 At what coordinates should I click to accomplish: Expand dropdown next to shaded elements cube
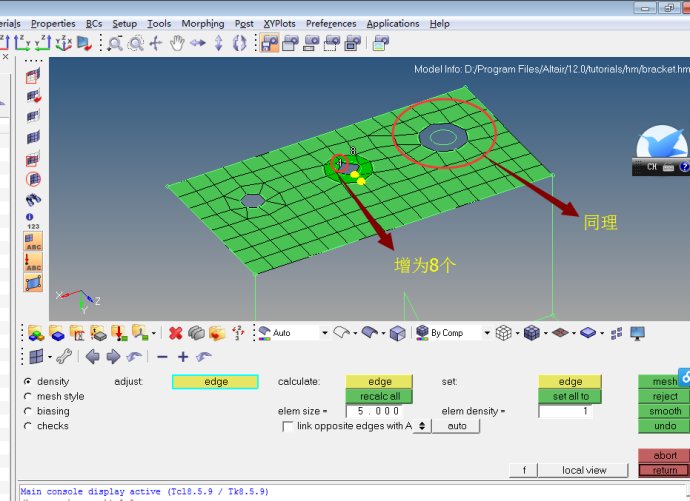[546, 333]
